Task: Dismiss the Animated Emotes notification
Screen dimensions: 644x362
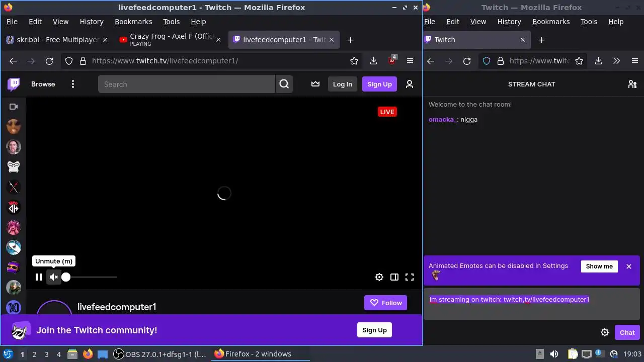Action: tap(629, 266)
